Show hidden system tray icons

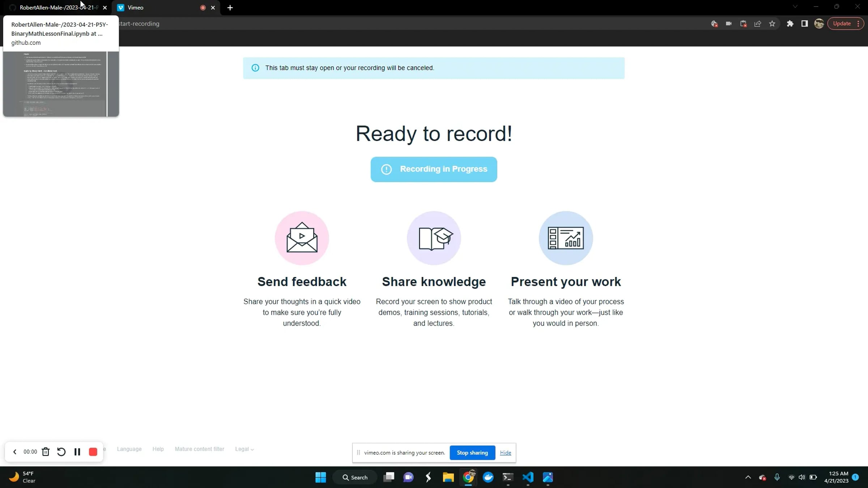(748, 478)
